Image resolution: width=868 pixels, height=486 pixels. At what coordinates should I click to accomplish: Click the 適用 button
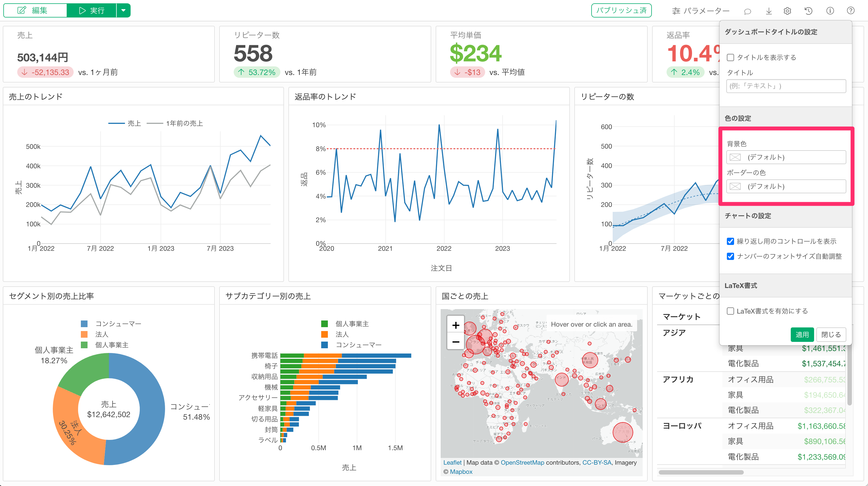(802, 334)
